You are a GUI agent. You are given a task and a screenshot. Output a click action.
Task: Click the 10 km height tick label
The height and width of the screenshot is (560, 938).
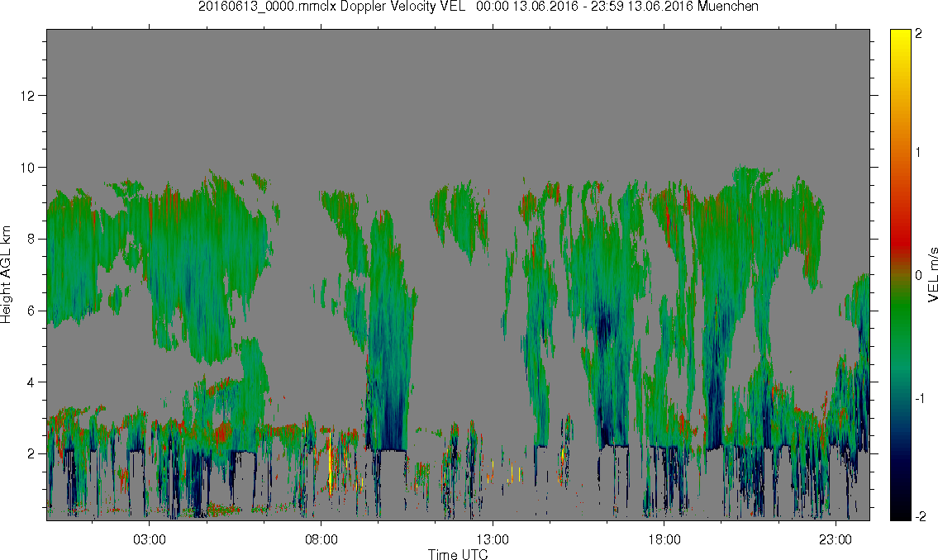coord(27,168)
